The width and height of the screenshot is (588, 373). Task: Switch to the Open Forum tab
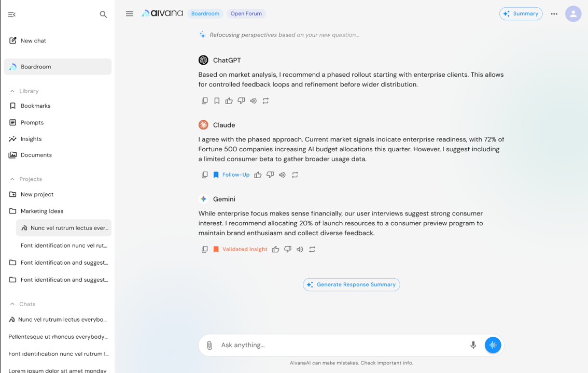(x=246, y=13)
